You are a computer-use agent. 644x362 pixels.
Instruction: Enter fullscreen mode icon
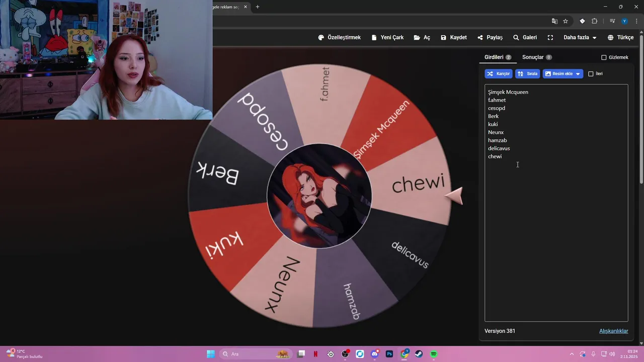coord(550,38)
